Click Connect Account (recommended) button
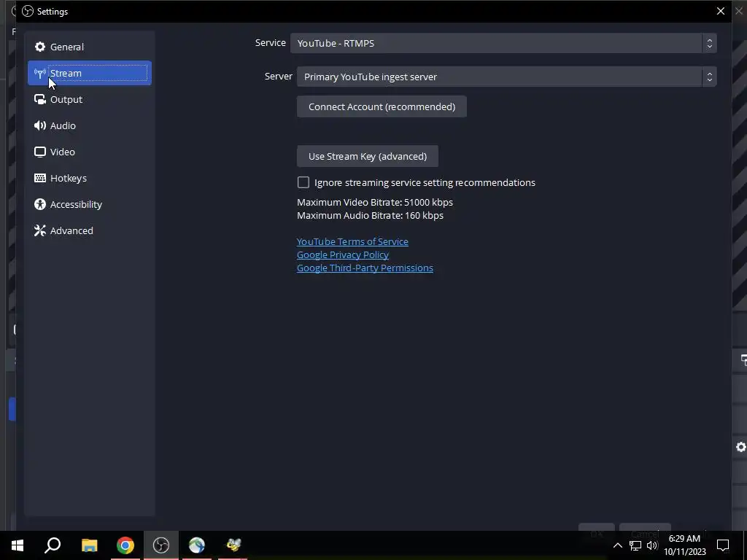Viewport: 747px width, 560px height. (382, 106)
